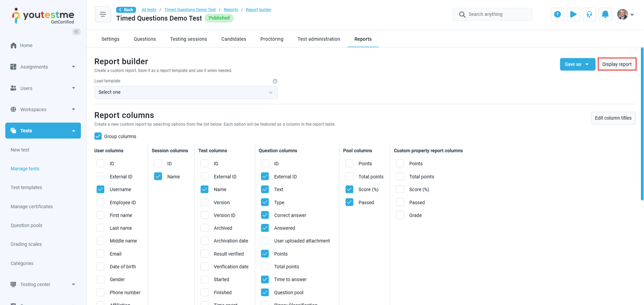Screen dimensions: 644x305
Task: Open notifications bell icon
Action: (605, 15)
